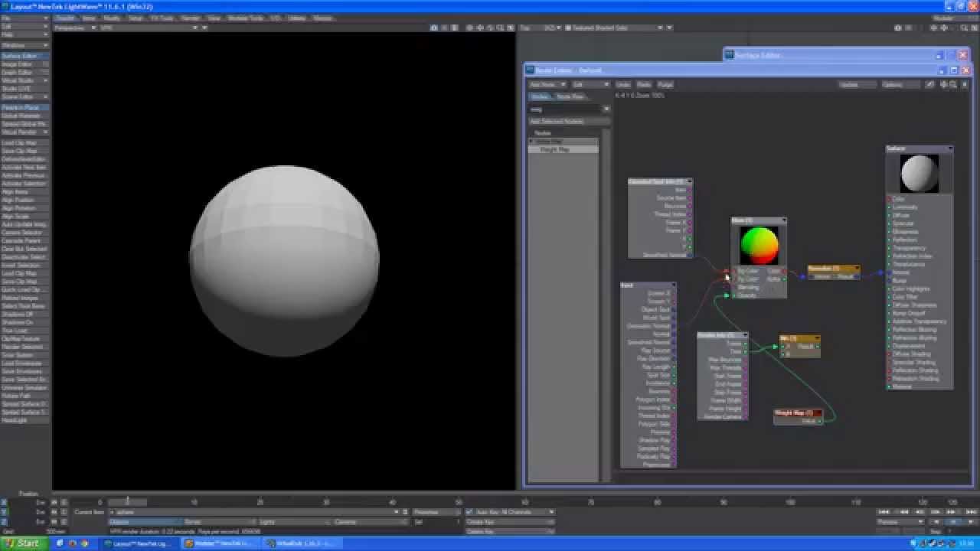Viewport: 980px width, 551px height.
Task: Switch to Modeler taskbar button
Action: coord(220,543)
